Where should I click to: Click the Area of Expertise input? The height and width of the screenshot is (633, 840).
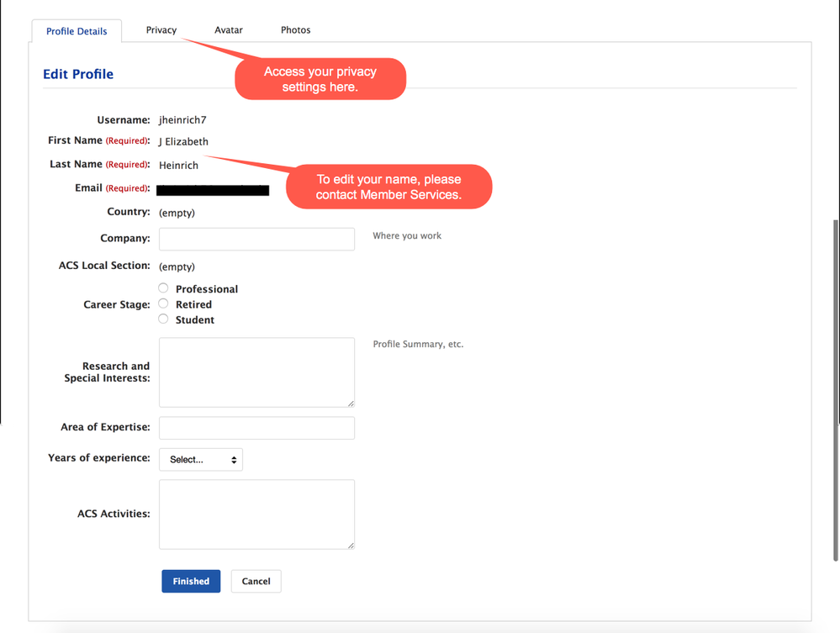tap(256, 428)
